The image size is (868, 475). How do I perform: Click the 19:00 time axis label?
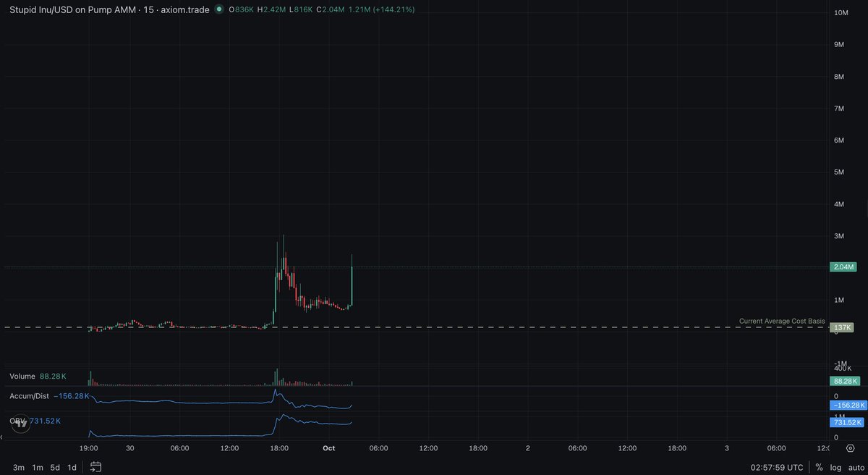click(x=89, y=449)
